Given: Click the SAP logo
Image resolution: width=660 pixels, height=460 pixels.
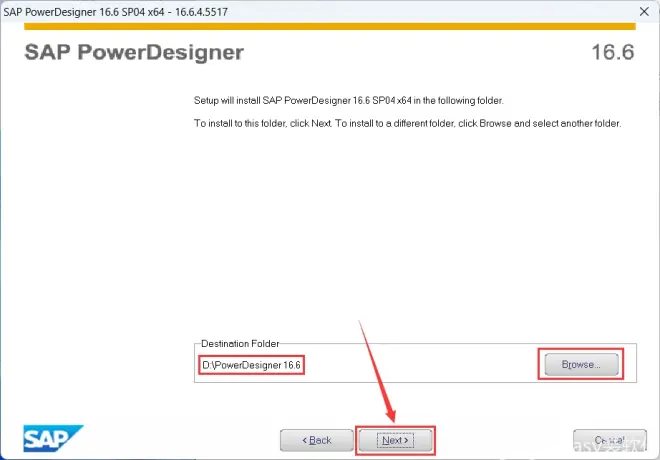Looking at the screenshot, I should pos(53,439).
